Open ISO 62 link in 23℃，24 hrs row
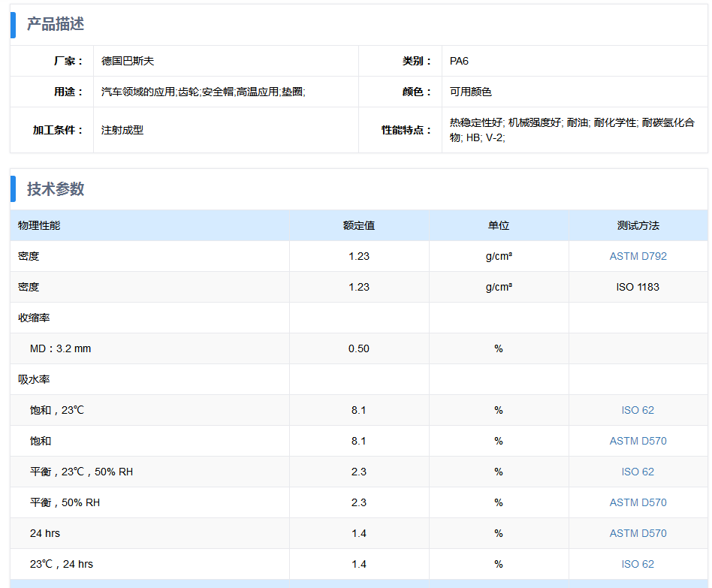The image size is (712, 588). coord(638,564)
